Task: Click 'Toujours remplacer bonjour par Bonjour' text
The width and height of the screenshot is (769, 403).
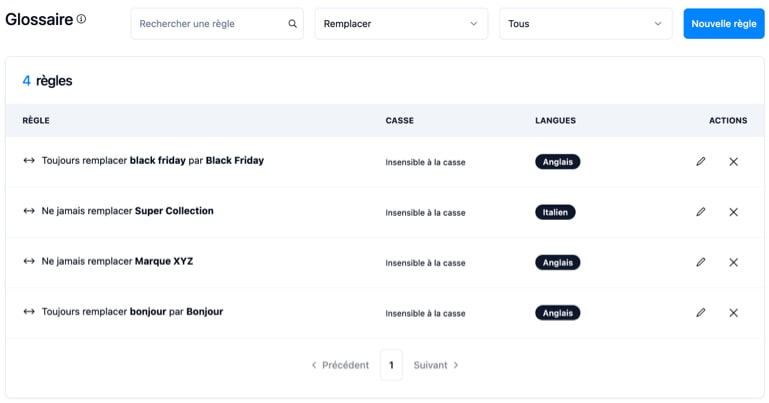Action: tap(132, 311)
